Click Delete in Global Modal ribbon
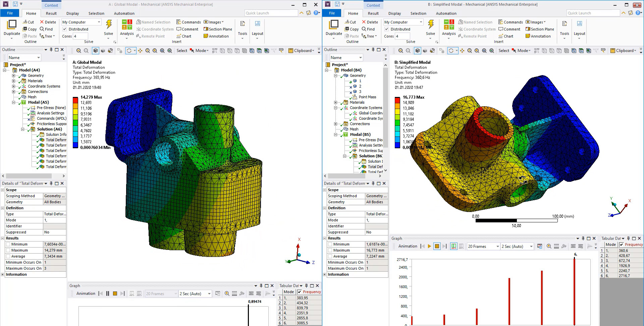Screen dimensions: 644x326 point(48,22)
